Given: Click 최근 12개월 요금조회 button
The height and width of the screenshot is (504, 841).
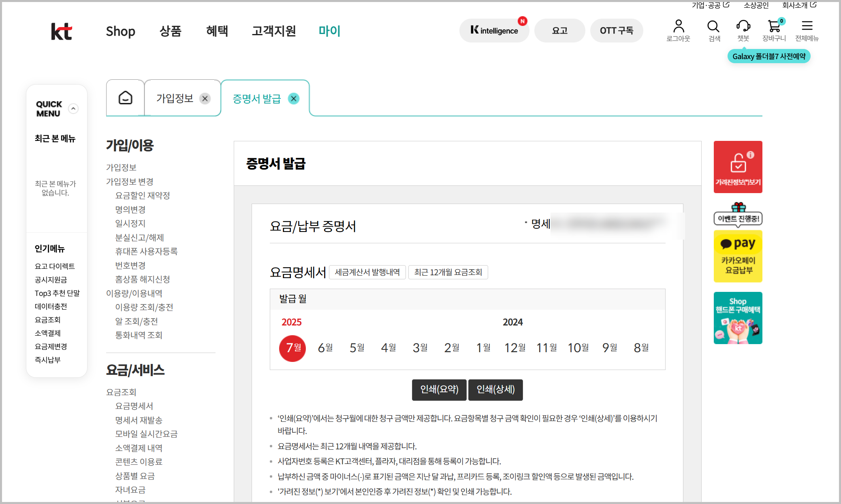Looking at the screenshot, I should tap(448, 272).
